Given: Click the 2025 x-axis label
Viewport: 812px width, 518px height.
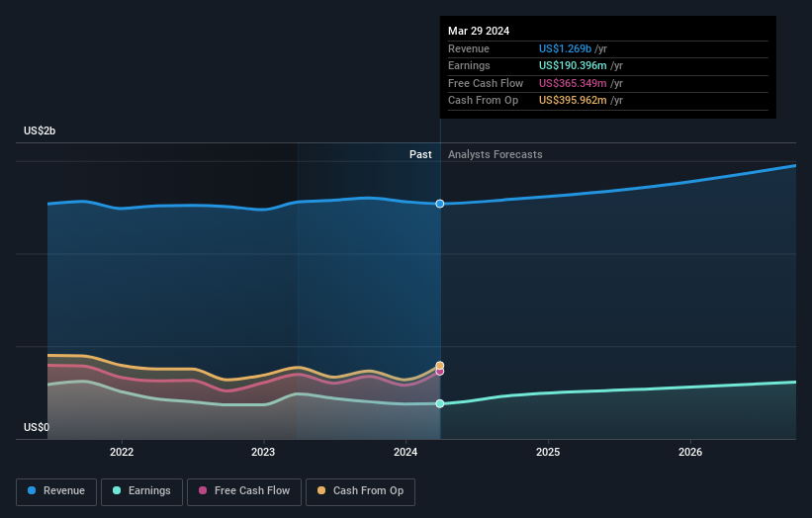Looking at the screenshot, I should [548, 452].
